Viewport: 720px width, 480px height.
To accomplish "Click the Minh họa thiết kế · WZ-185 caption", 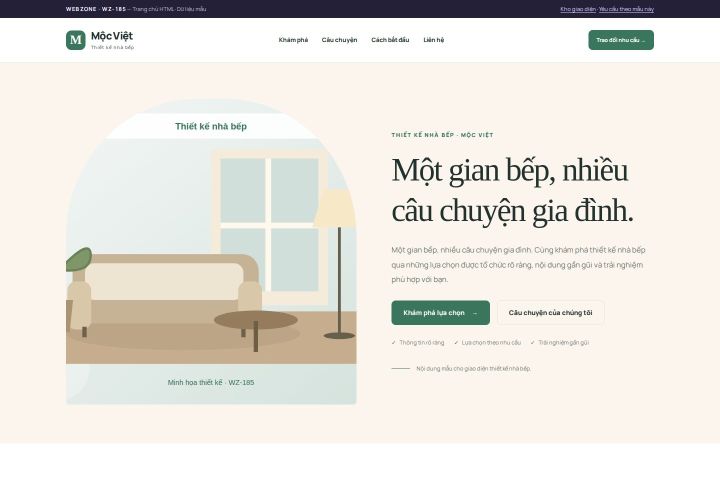I will coord(211,383).
